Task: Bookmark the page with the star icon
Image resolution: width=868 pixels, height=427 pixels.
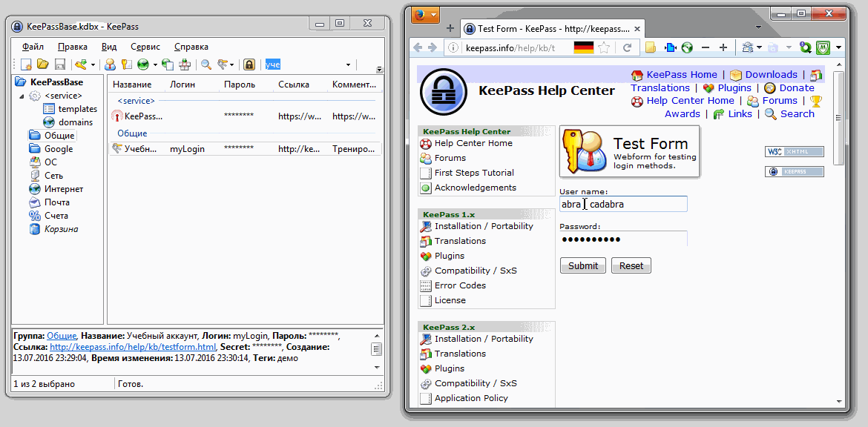Action: tap(603, 47)
